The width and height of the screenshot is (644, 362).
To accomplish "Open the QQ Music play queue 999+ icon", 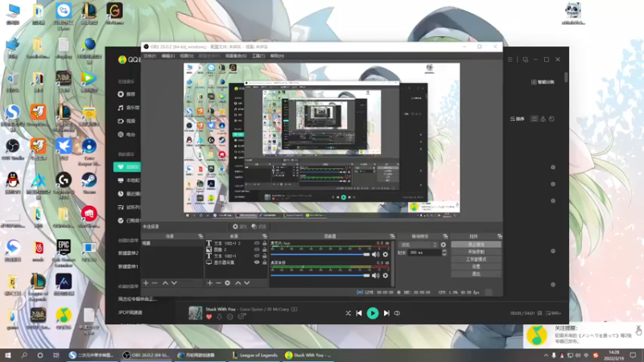I will pyautogui.click(x=553, y=313).
